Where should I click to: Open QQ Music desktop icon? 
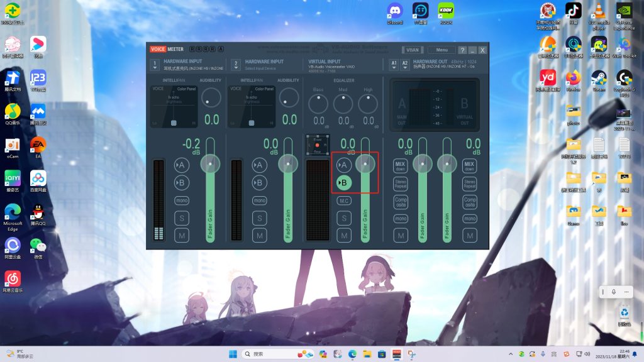coord(13,114)
